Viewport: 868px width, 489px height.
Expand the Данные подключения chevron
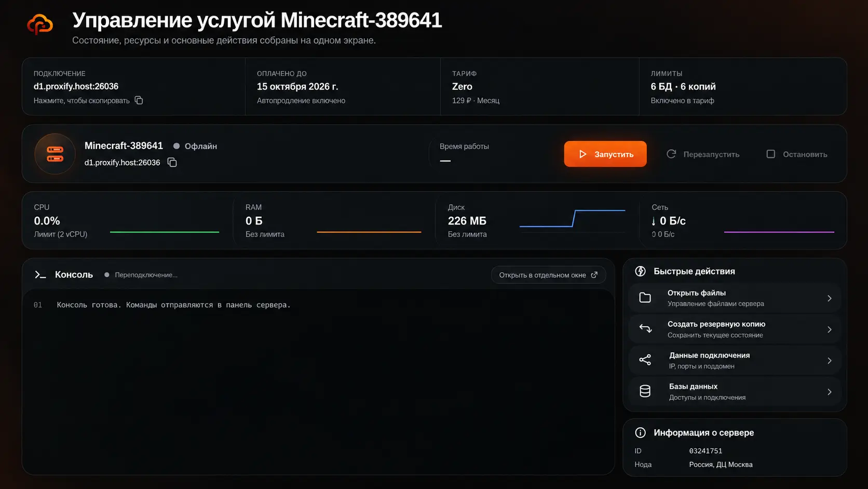pos(829,361)
